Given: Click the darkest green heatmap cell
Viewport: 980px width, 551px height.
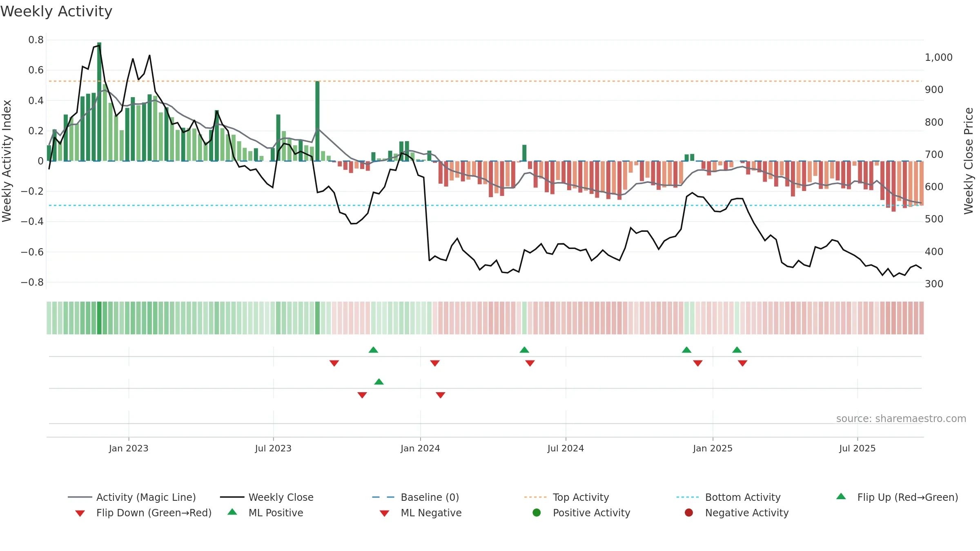Looking at the screenshot, I should (99, 318).
